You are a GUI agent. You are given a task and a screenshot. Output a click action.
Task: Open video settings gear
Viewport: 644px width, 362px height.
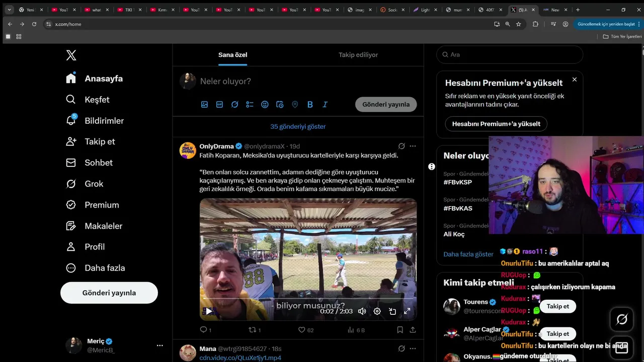click(377, 311)
